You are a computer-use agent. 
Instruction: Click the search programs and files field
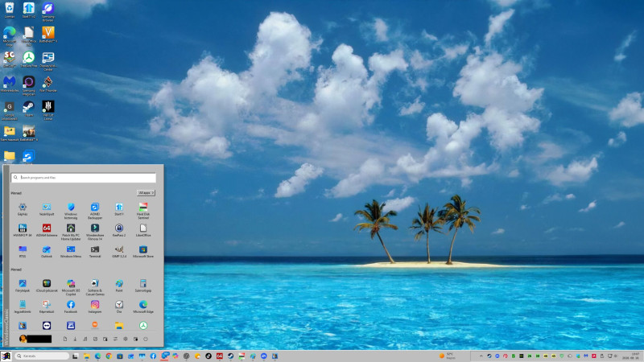pos(84,178)
